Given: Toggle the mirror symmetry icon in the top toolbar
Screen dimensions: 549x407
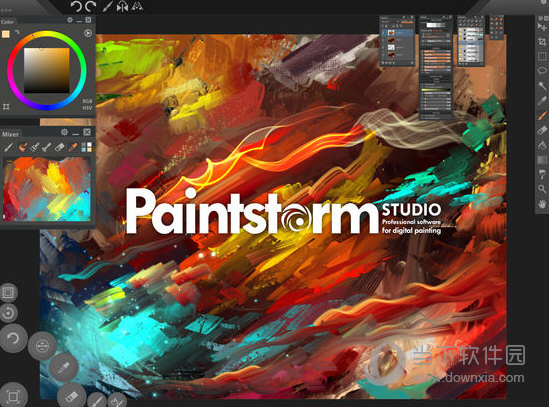Looking at the screenshot, I should pos(122,7).
